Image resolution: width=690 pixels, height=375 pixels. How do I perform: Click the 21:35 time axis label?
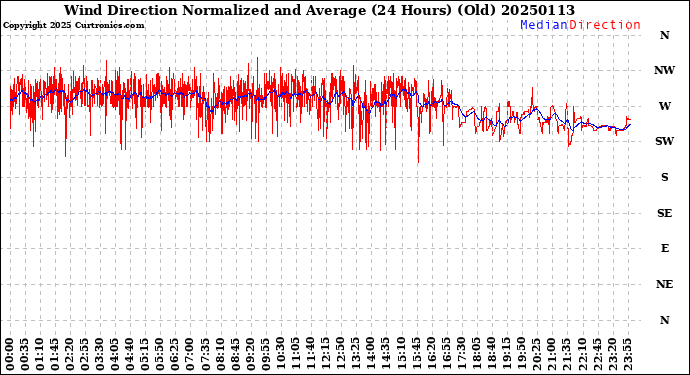(566, 354)
